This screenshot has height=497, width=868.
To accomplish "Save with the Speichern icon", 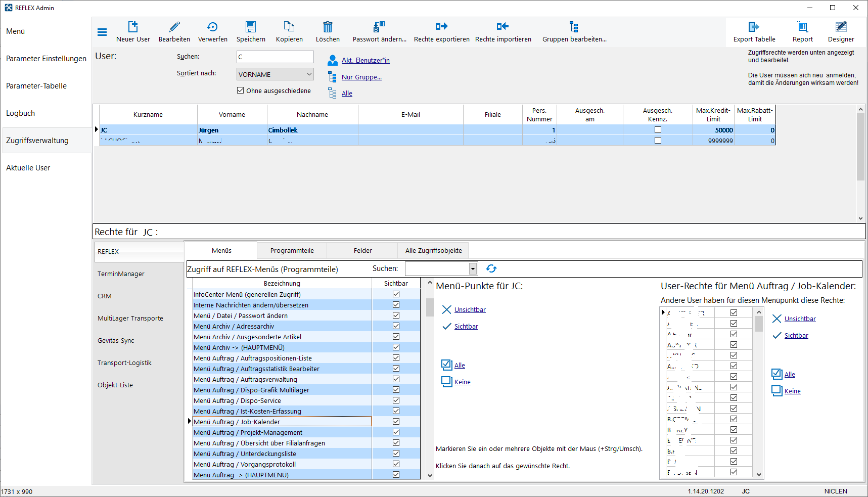I will (x=251, y=27).
